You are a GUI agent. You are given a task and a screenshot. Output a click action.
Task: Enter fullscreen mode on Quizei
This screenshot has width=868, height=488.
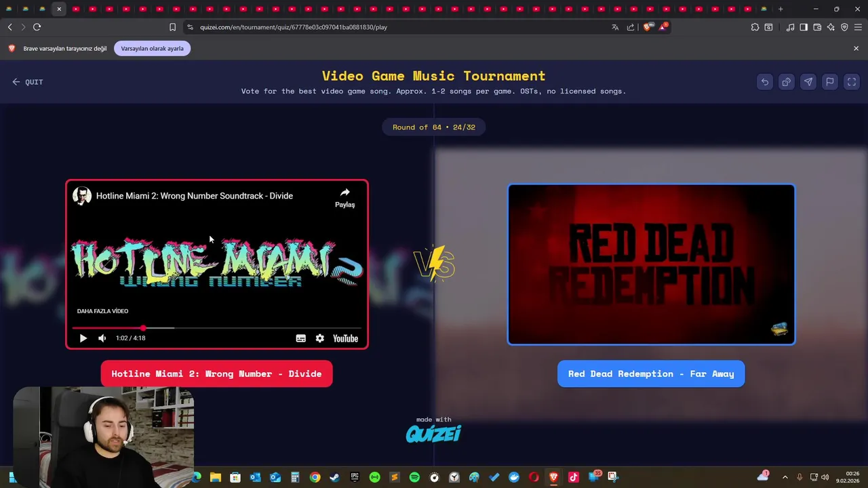click(852, 82)
